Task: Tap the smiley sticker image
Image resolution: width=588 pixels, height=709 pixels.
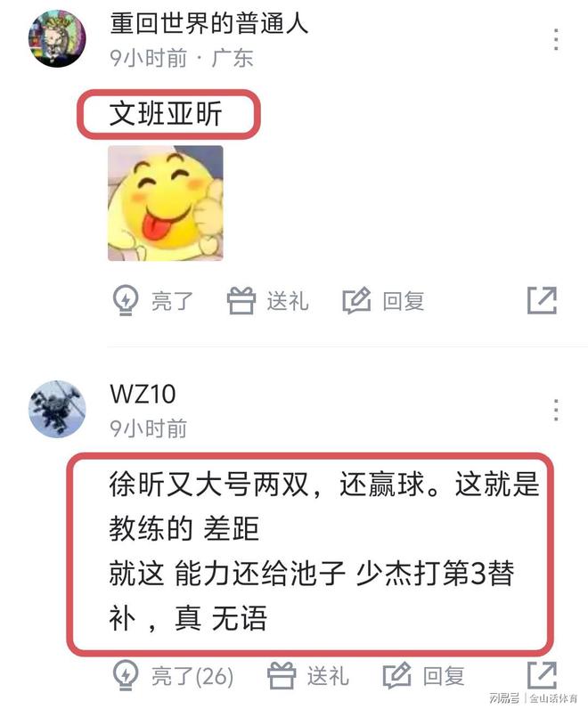Action: click(x=166, y=203)
